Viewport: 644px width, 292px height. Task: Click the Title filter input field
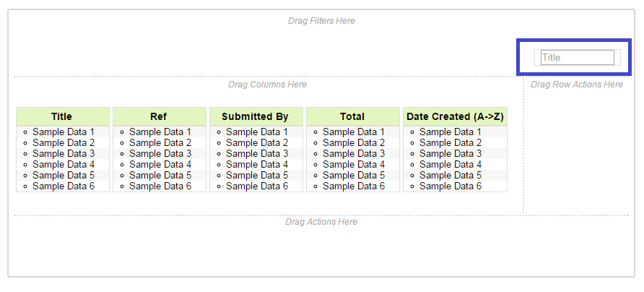tap(577, 58)
